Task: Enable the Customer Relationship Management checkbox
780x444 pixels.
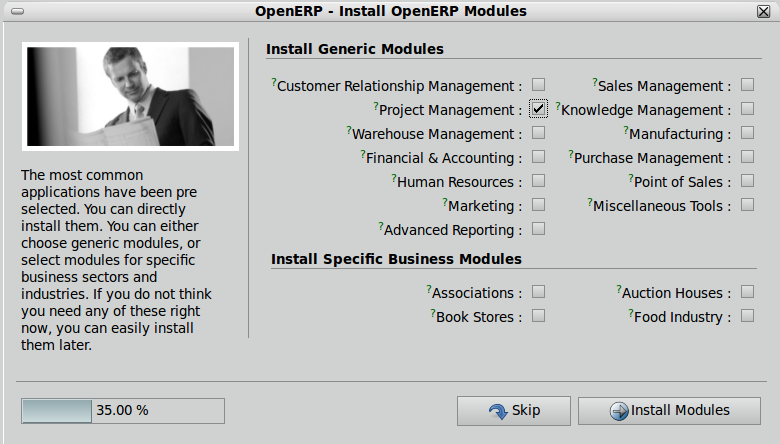Action: [538, 85]
